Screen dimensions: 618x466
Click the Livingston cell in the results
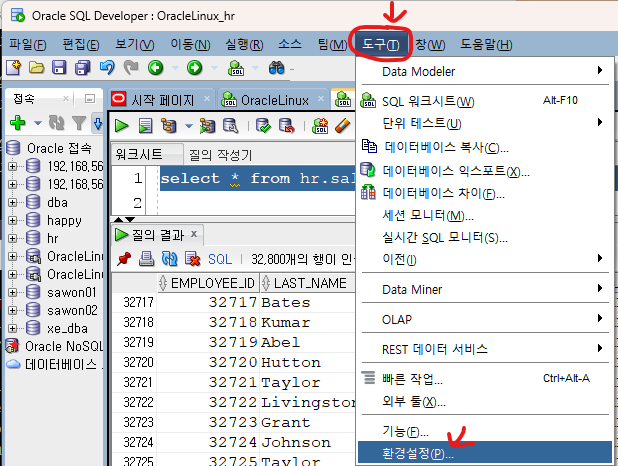[x=309, y=402]
